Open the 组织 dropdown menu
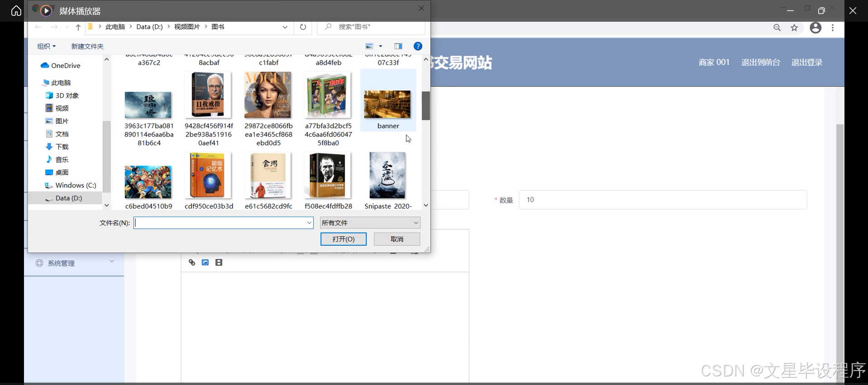 46,46
